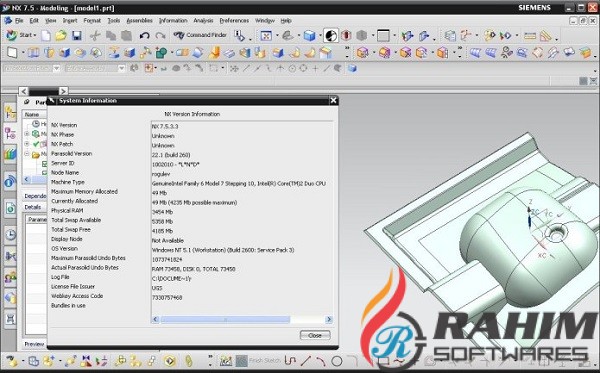The width and height of the screenshot is (600, 373).
Task: Open the Command Finder
Action: click(200, 35)
